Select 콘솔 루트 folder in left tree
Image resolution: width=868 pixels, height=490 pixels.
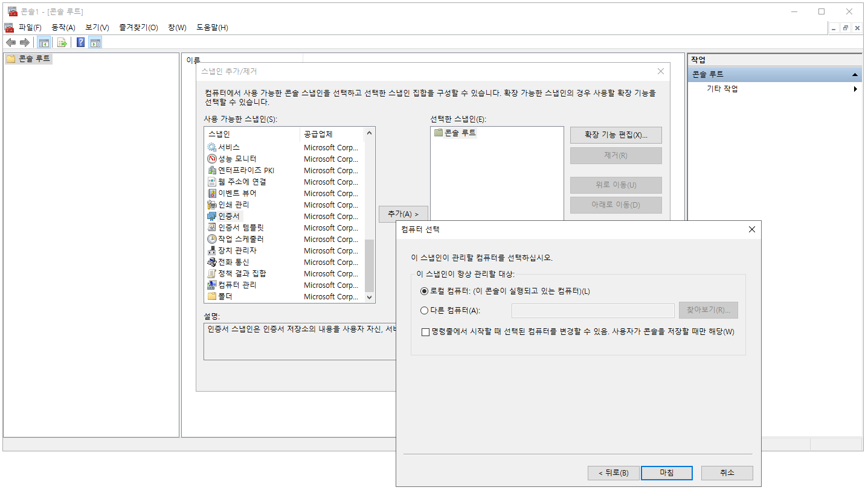point(28,59)
